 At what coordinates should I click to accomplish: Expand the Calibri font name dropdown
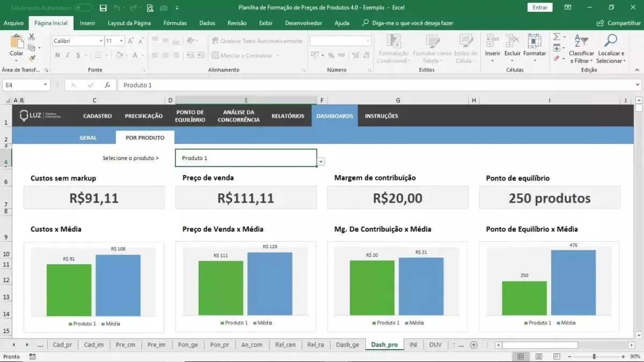pos(101,41)
